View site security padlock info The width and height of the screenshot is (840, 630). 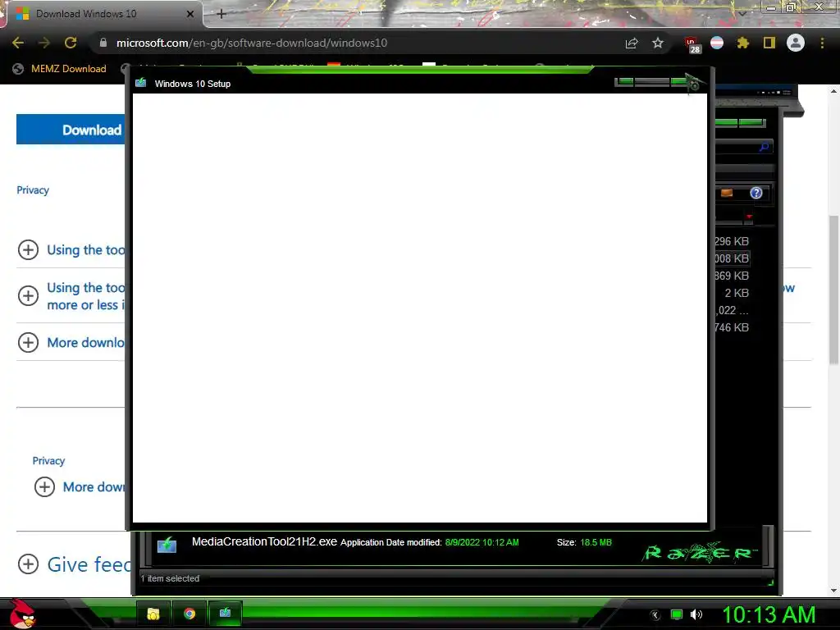coord(103,43)
